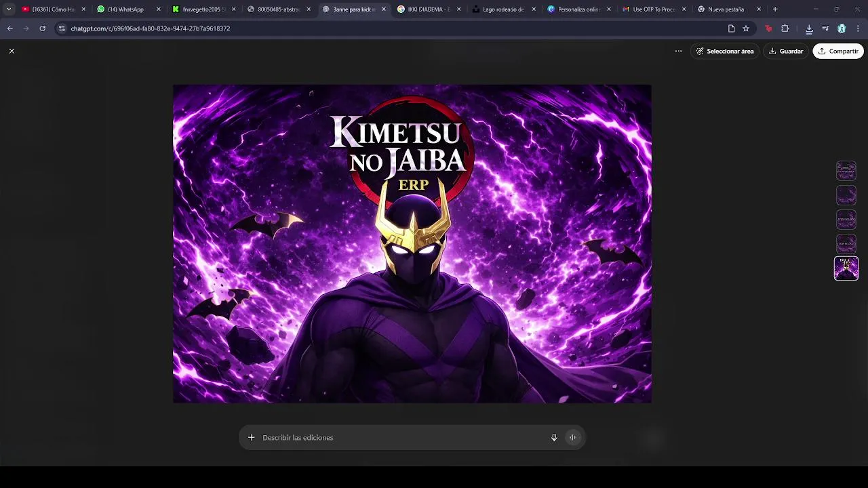
Task: Click the red extension icon in toolbar
Action: point(768,28)
